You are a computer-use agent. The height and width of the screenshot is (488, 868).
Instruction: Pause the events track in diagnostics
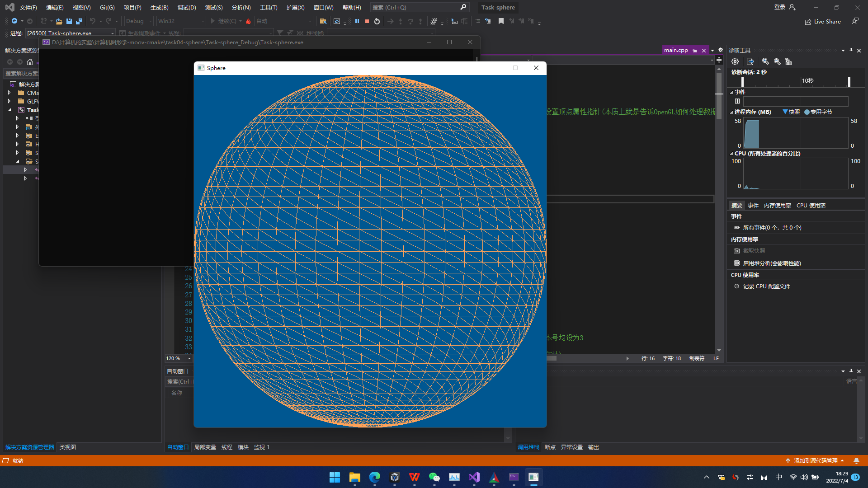click(737, 101)
